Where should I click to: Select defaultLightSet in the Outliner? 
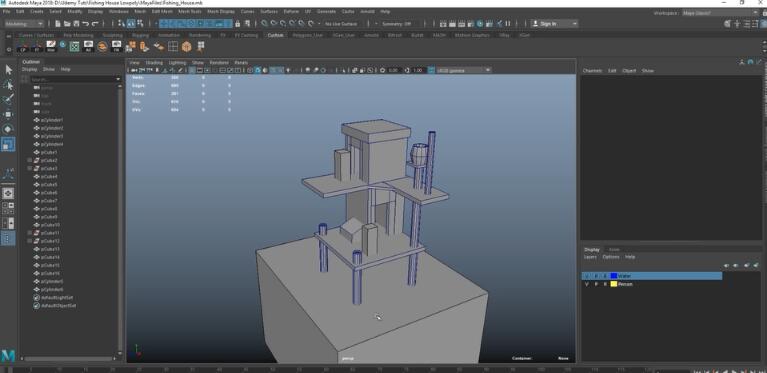[57, 298]
